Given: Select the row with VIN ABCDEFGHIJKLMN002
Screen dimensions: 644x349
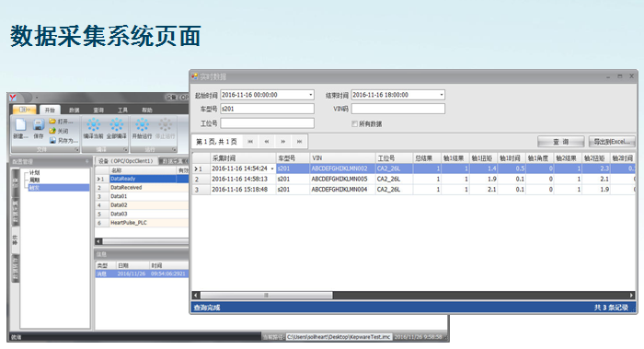Looking at the screenshot, I should (x=414, y=169).
